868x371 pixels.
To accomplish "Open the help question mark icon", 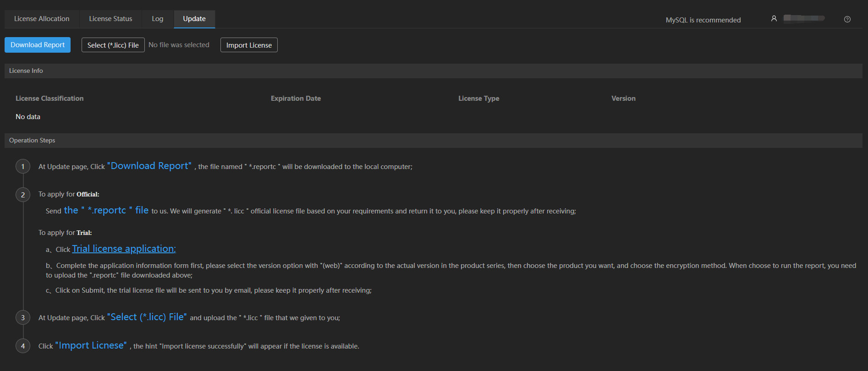I will [x=847, y=19].
